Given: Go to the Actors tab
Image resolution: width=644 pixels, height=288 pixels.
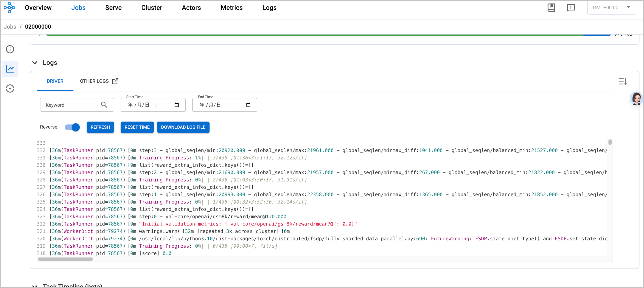Looking at the screenshot, I should pyautogui.click(x=191, y=8).
